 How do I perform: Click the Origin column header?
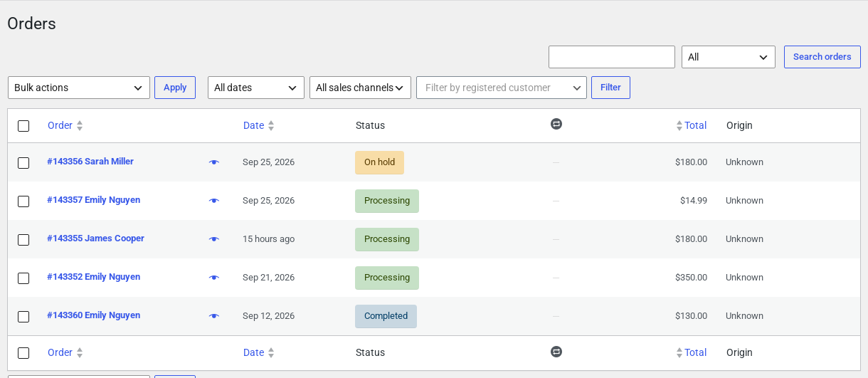739,125
